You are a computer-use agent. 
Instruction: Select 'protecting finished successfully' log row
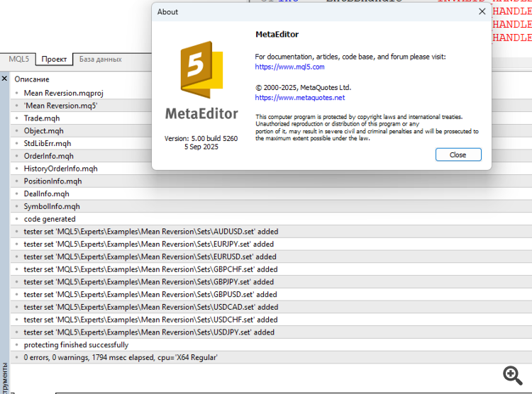point(271,344)
